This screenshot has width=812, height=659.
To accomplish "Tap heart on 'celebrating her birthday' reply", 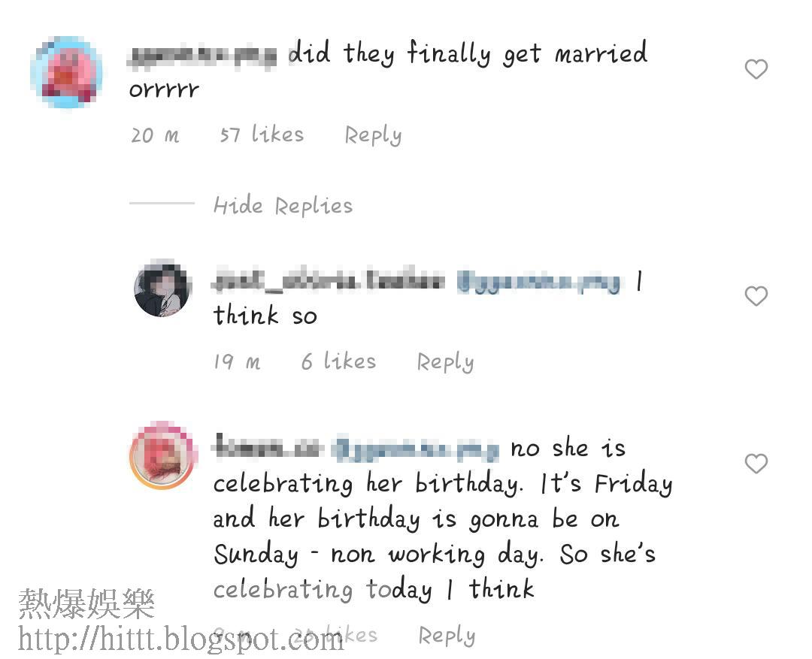I will click(756, 464).
